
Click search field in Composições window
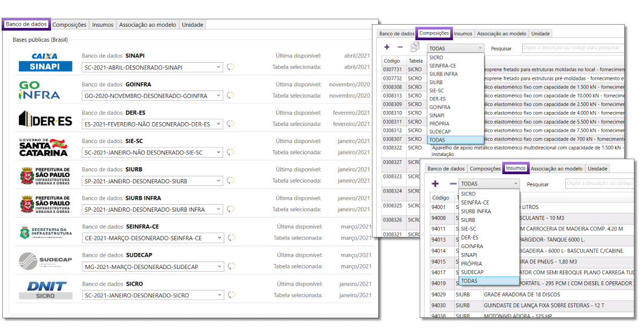coord(573,48)
